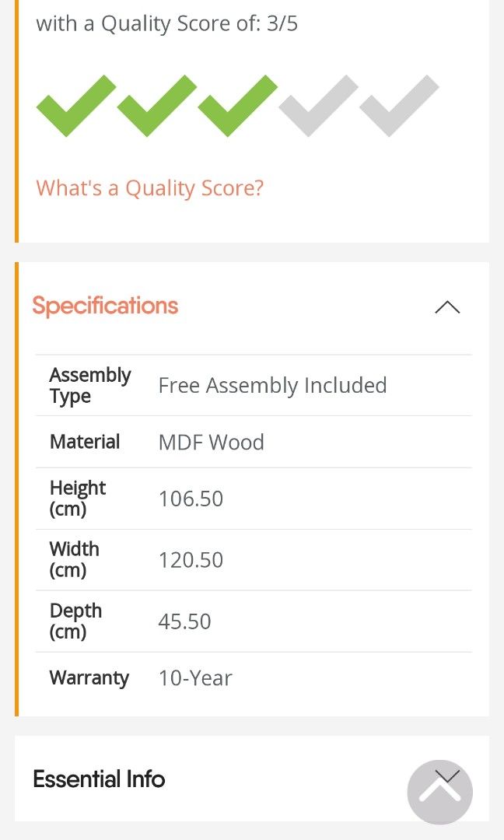Click the Material row label
Screen dimensions: 504x840
(85, 443)
